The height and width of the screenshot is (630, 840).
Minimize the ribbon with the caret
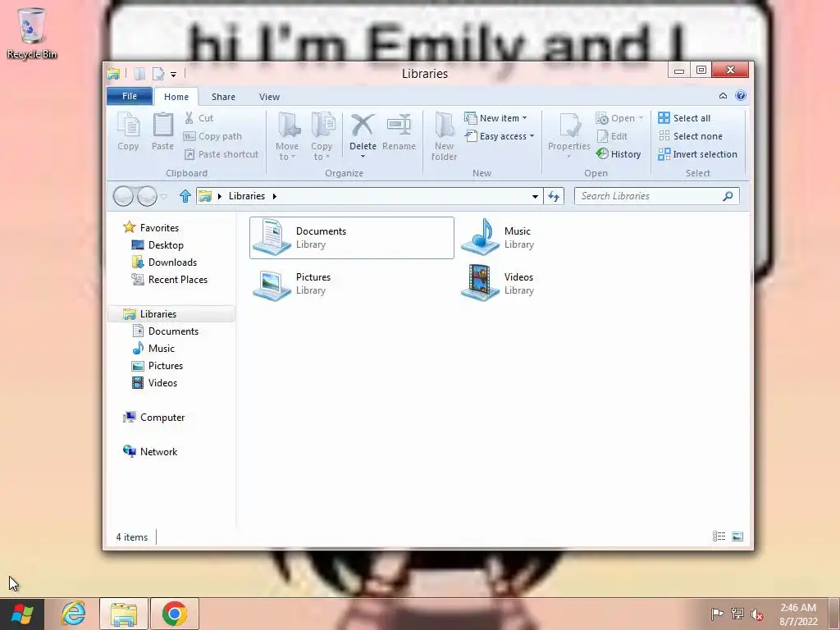(724, 96)
